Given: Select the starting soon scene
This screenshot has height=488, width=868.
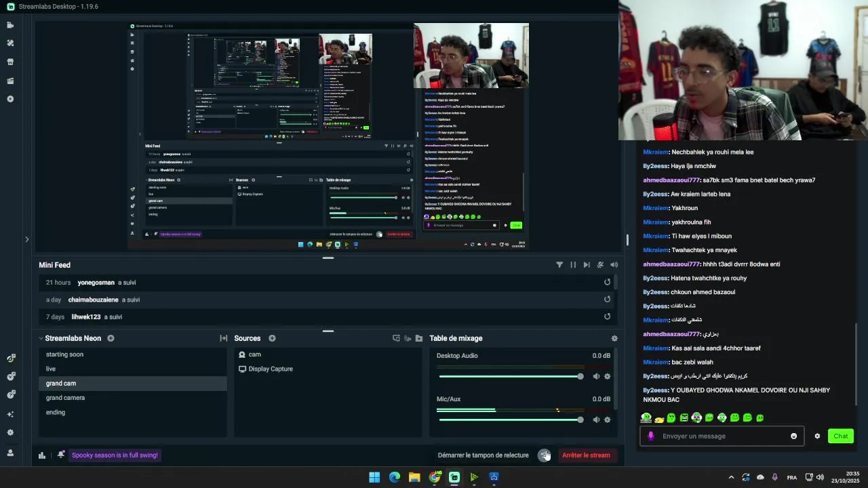Looking at the screenshot, I should point(133,354).
